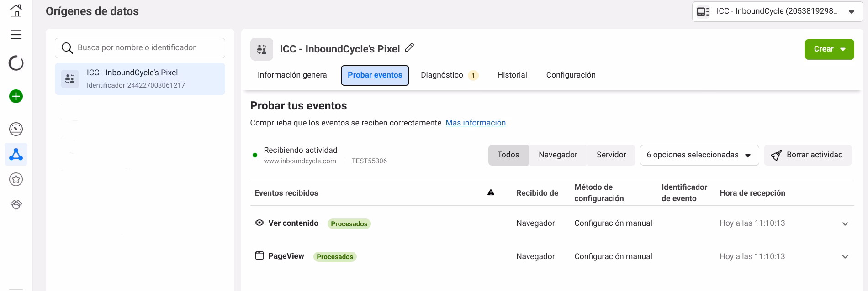Click the Procesados badge of Ver contenido
868x291 pixels.
pos(349,223)
